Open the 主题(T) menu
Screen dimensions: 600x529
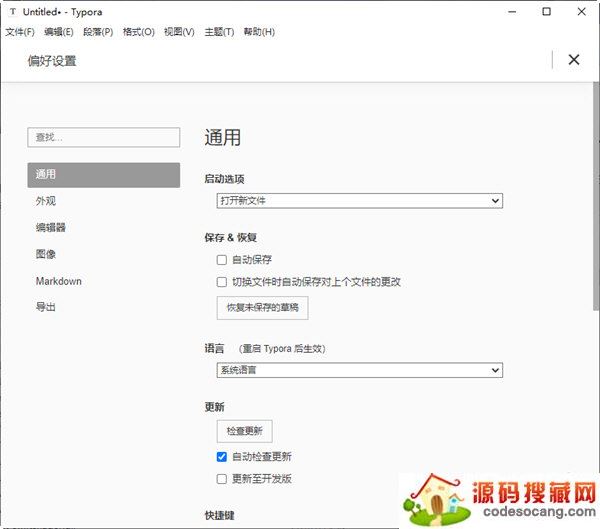[x=218, y=32]
